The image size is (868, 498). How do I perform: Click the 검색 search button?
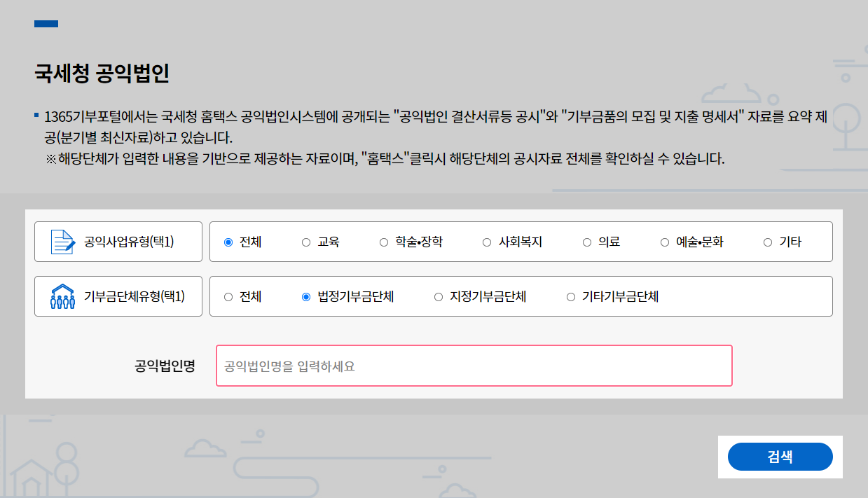[x=780, y=457]
